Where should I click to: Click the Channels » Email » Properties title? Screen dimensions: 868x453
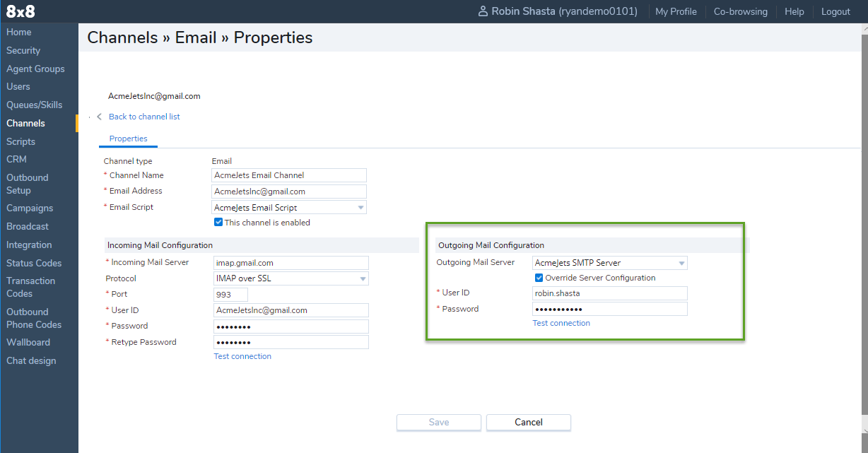[200, 38]
